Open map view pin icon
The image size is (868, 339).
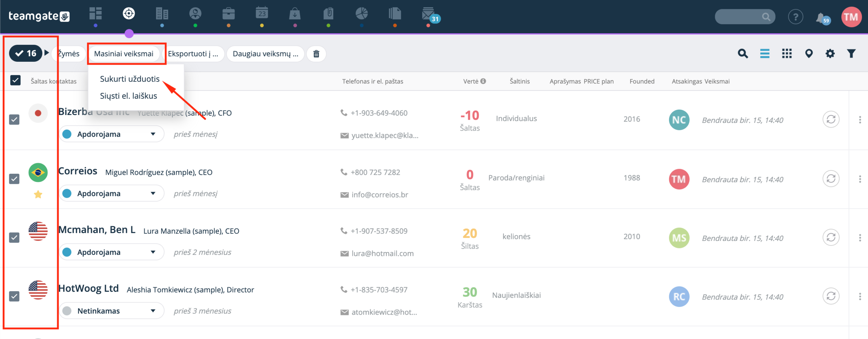coord(809,53)
